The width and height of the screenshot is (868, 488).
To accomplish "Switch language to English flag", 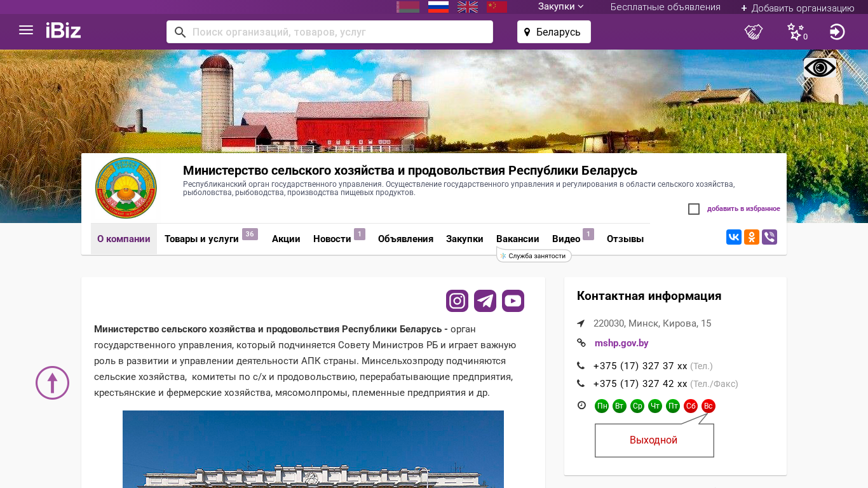I will tap(468, 7).
